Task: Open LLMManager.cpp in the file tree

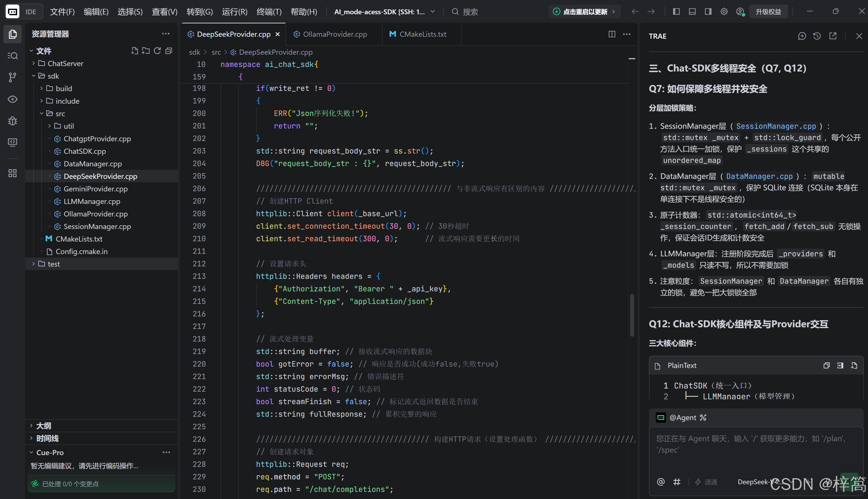Action: coord(101,202)
